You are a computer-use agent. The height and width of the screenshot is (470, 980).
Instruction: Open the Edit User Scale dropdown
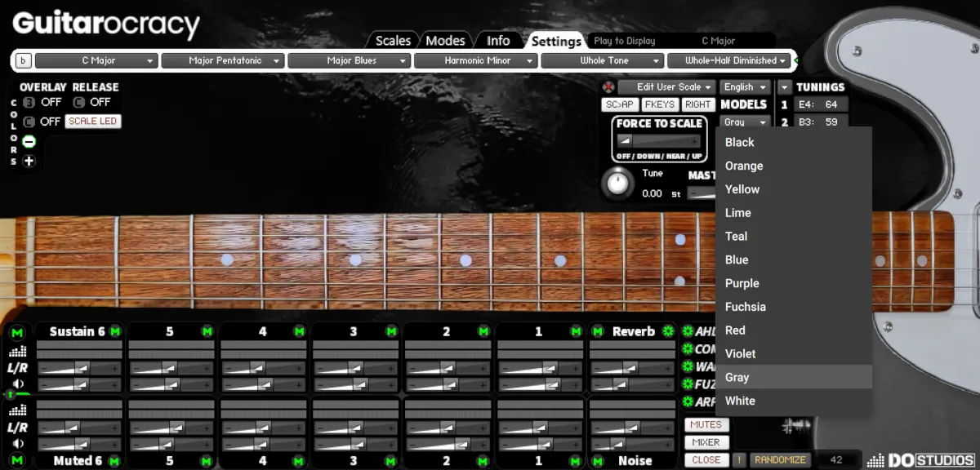(x=666, y=87)
